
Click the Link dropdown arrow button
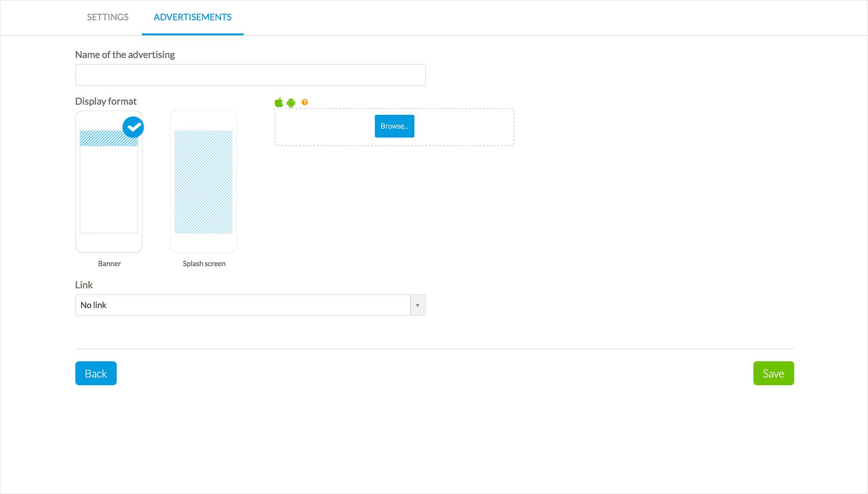point(418,305)
